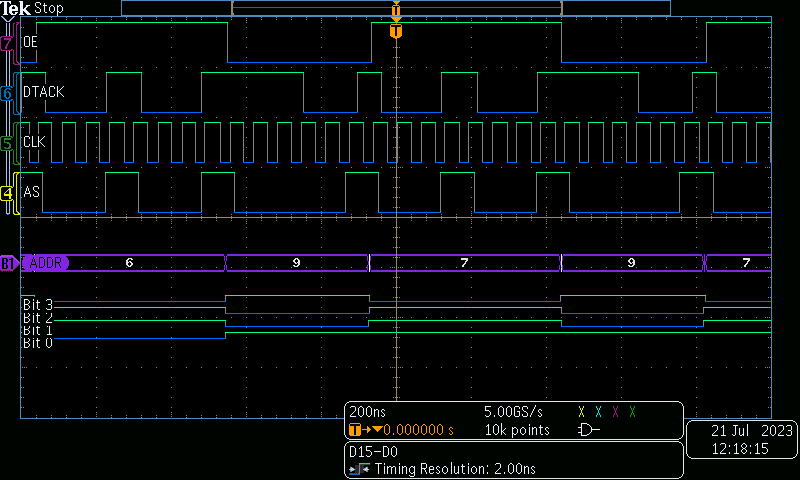Click the CLK waveform label
Viewport: 800px width, 480px height.
[x=34, y=142]
